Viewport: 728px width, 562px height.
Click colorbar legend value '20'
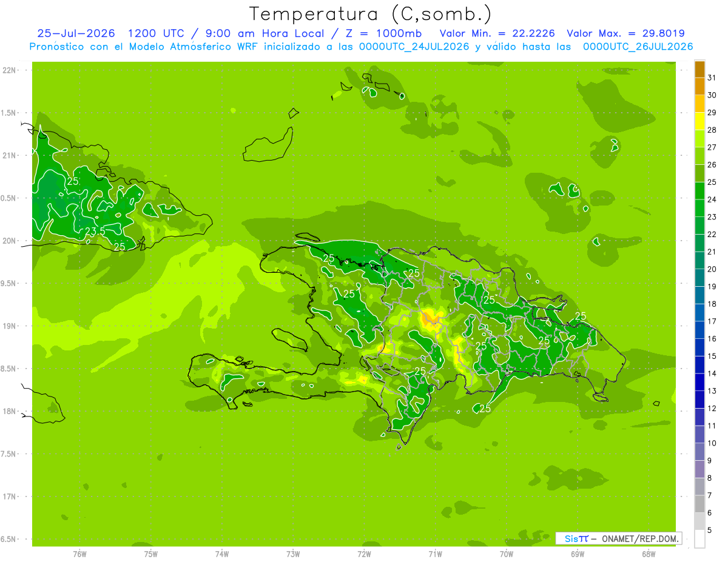[712, 269]
